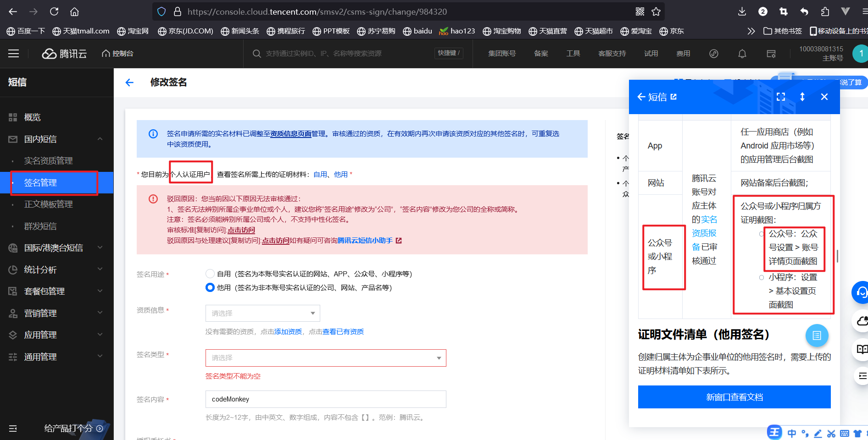The width and height of the screenshot is (868, 440).
Task: Close the 短信 help panel
Action: point(824,97)
